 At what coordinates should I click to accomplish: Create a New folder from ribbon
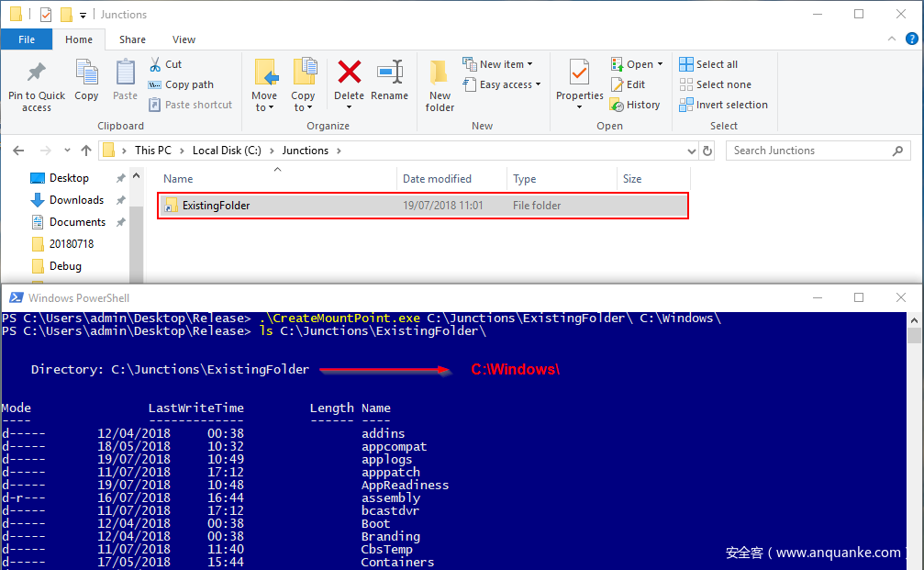tap(440, 83)
